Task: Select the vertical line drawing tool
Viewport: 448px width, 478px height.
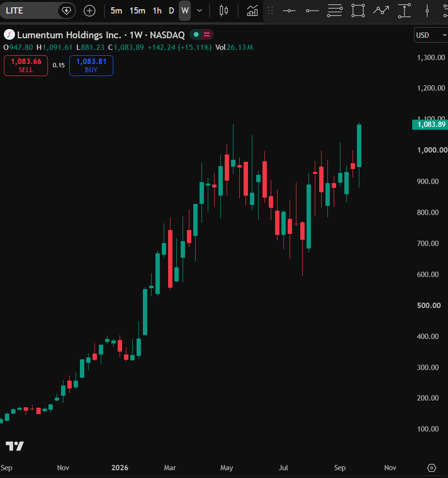Action: (x=427, y=11)
